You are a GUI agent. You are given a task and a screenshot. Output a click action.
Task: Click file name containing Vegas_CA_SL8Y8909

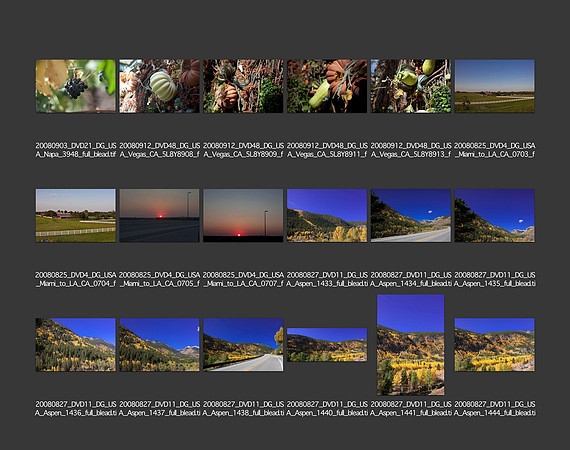(243, 150)
